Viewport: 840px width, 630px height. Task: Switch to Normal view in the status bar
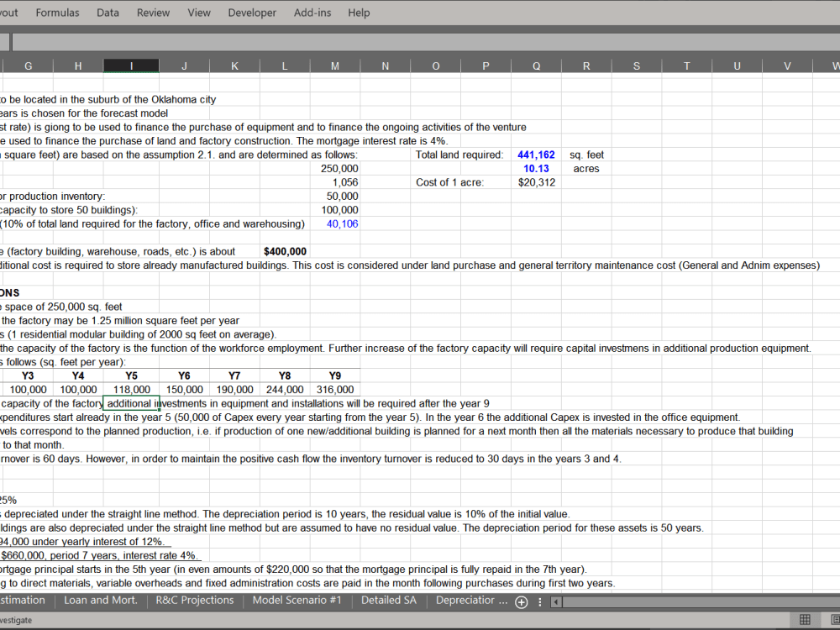pyautogui.click(x=804, y=619)
